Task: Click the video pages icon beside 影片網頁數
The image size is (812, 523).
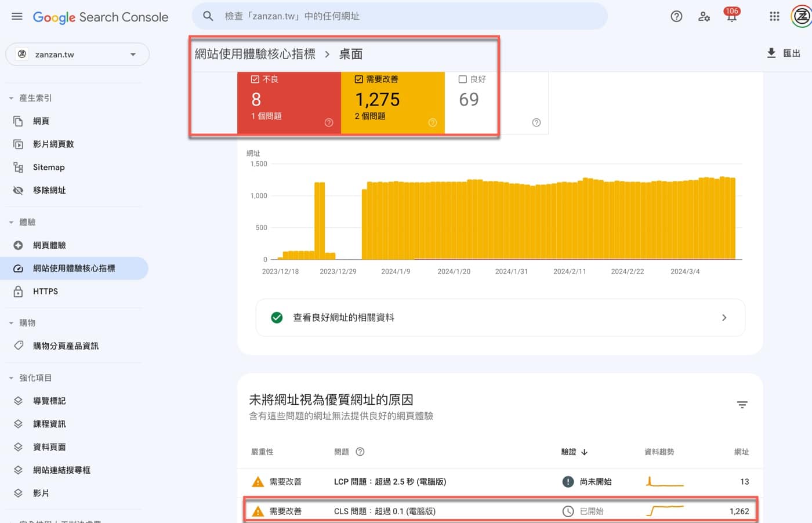Action: coord(18,144)
